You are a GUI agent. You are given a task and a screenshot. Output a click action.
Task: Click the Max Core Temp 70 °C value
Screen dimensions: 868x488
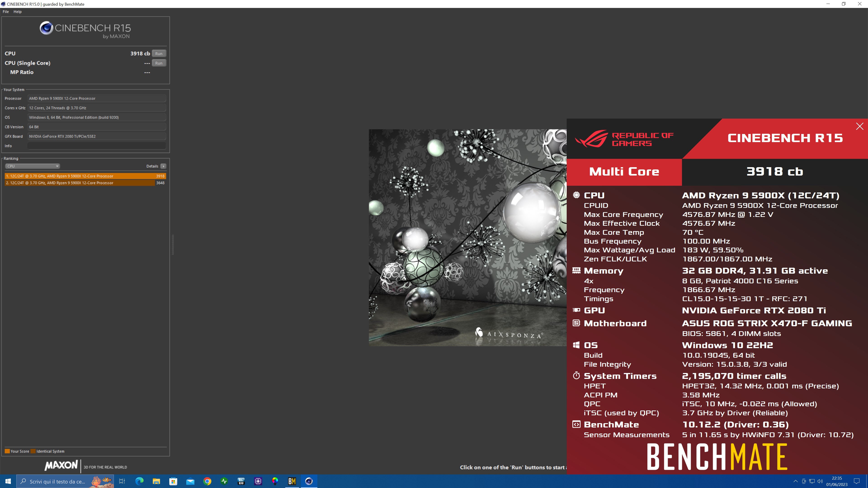click(693, 232)
